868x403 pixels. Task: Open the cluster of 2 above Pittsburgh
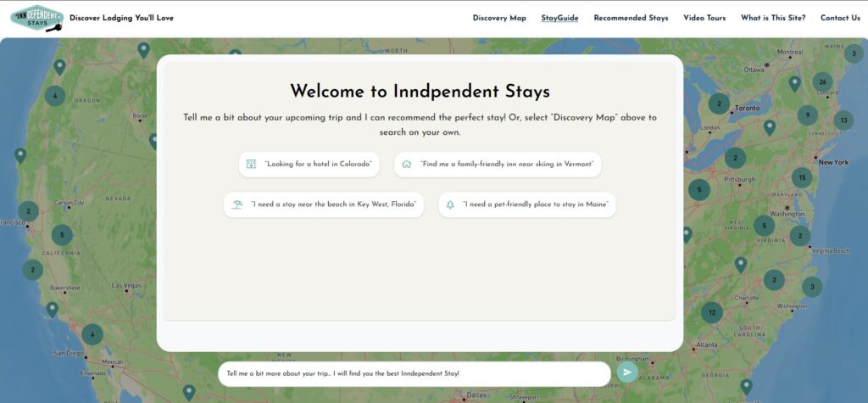(735, 158)
